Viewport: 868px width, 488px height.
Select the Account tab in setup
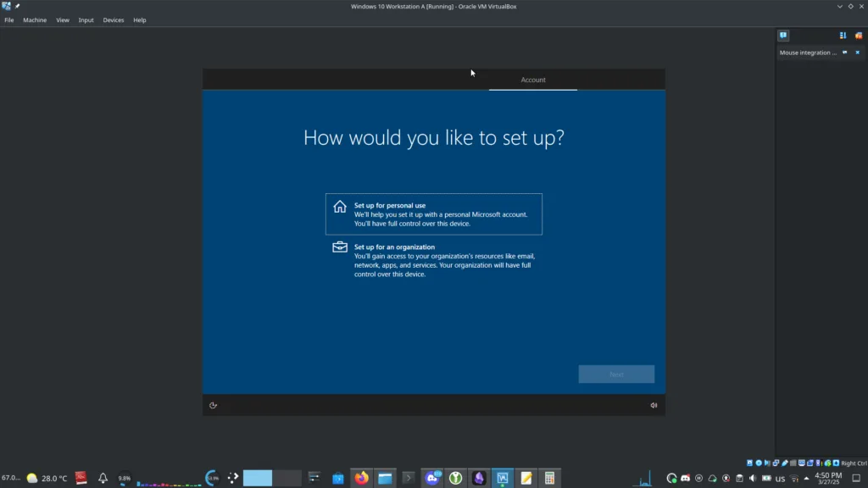(x=533, y=80)
